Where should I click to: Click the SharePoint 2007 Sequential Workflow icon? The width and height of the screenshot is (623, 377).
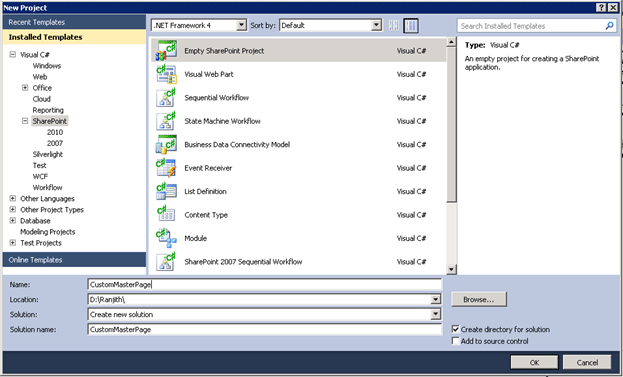(x=166, y=262)
